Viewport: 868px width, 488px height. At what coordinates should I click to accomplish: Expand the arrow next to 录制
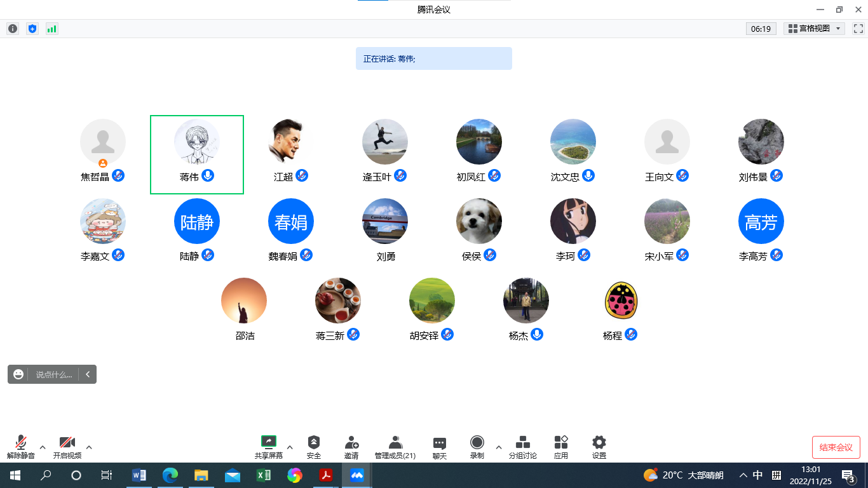click(x=499, y=447)
